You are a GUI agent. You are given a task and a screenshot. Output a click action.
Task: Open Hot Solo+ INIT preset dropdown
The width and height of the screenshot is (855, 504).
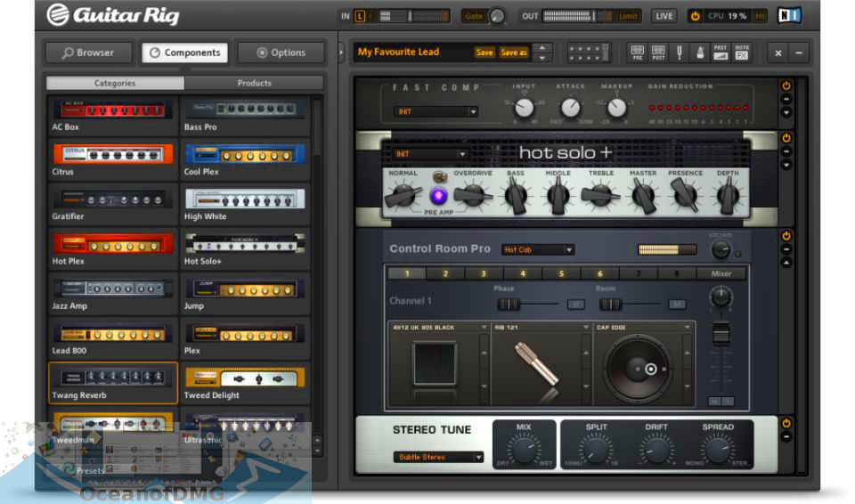click(430, 154)
